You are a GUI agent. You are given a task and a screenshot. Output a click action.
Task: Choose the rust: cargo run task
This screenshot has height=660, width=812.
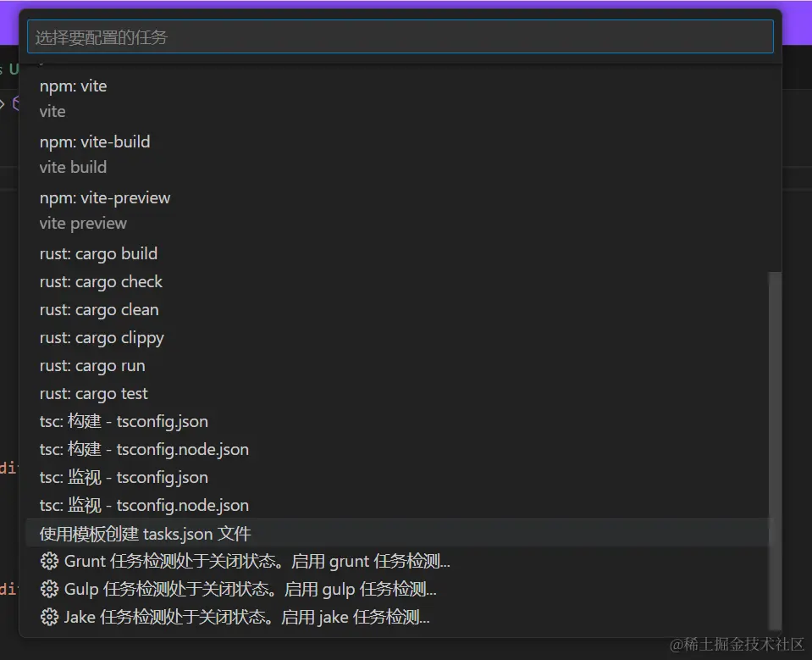(92, 366)
